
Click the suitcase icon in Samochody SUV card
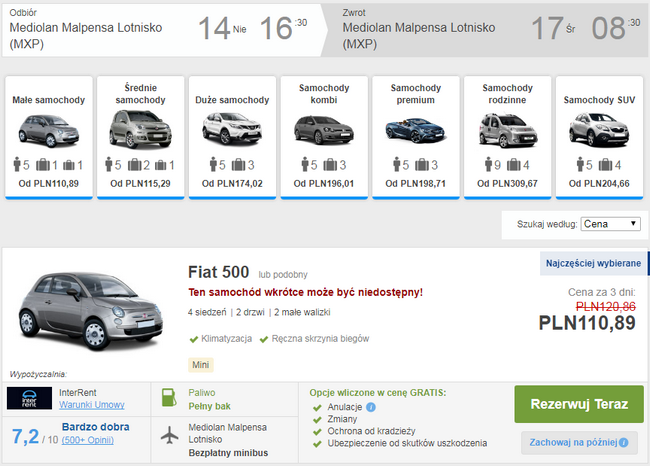click(x=605, y=165)
